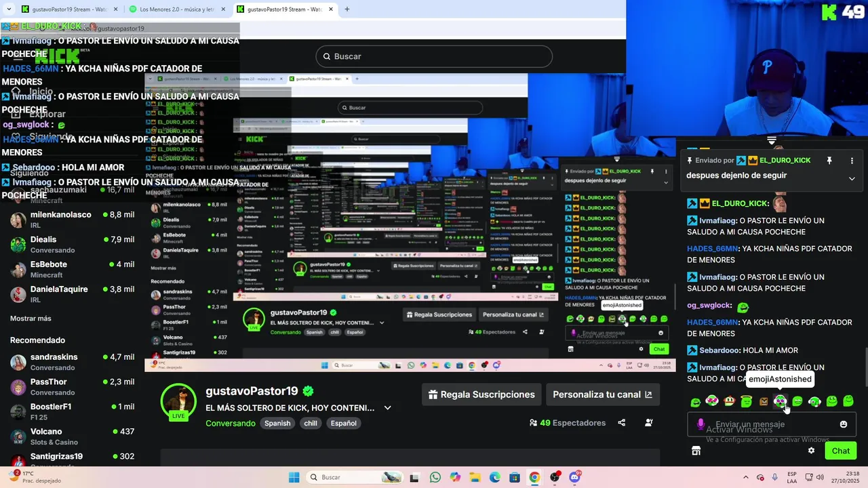
Task: Click the chat scrollbar
Action: click(865, 366)
